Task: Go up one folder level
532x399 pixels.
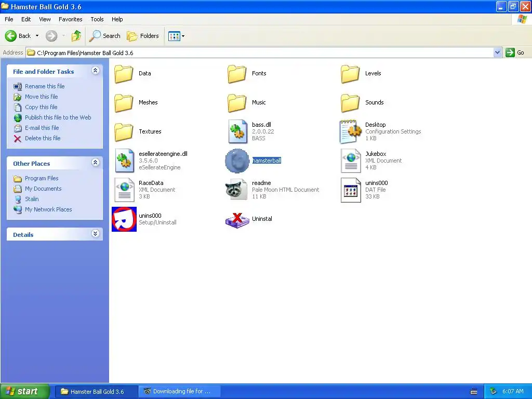Action: click(76, 36)
